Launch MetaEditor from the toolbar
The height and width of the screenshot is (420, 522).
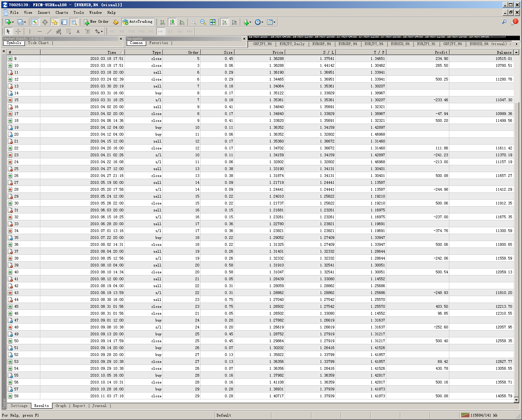tap(116, 22)
